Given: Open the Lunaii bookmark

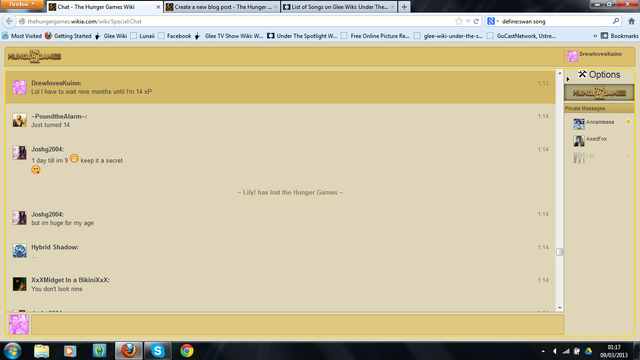Looking at the screenshot, I should coord(142,36).
